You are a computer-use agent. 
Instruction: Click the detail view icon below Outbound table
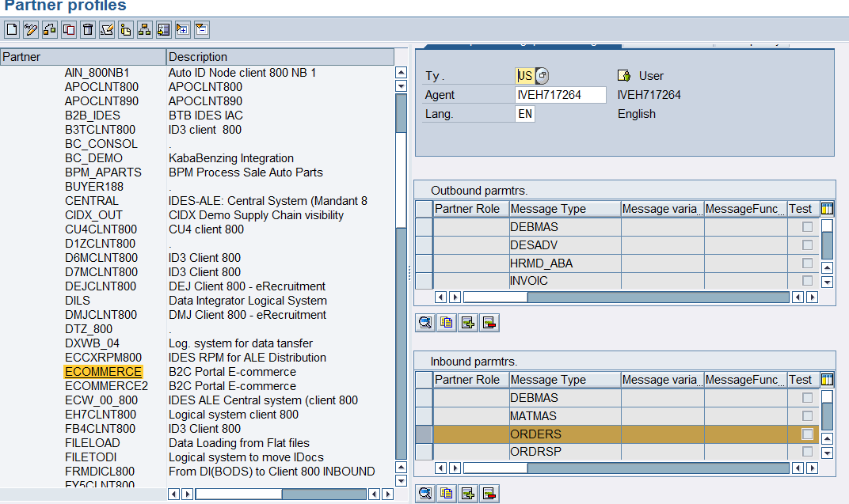click(x=425, y=323)
